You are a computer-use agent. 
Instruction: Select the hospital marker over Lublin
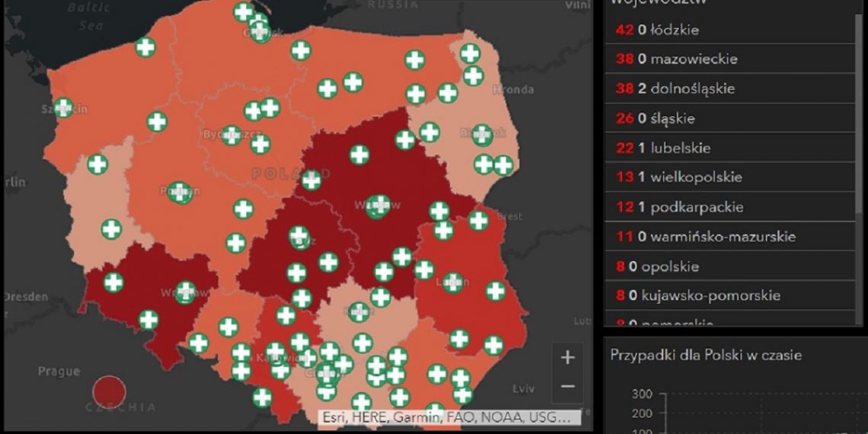(x=453, y=282)
